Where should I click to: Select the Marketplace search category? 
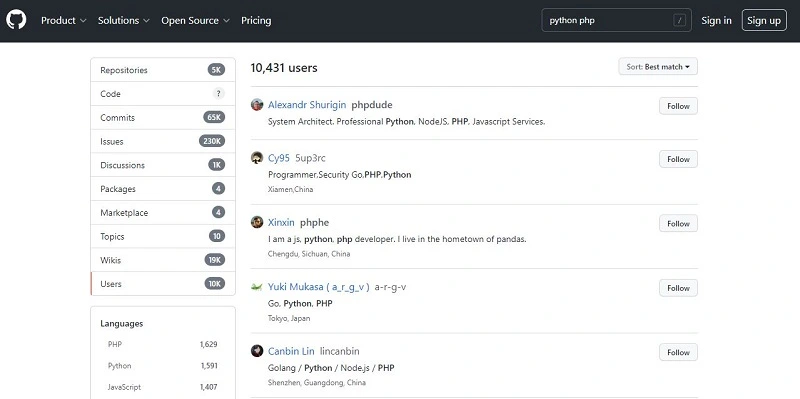tap(163, 213)
